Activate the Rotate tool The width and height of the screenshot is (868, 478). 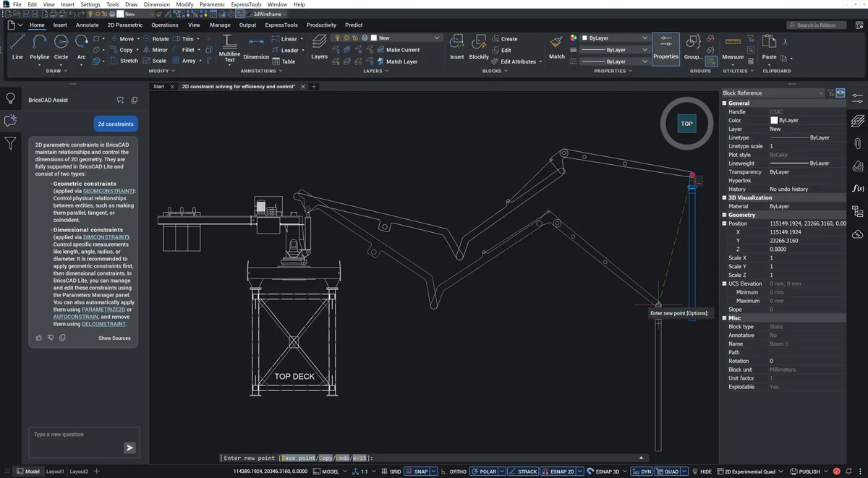click(156, 39)
